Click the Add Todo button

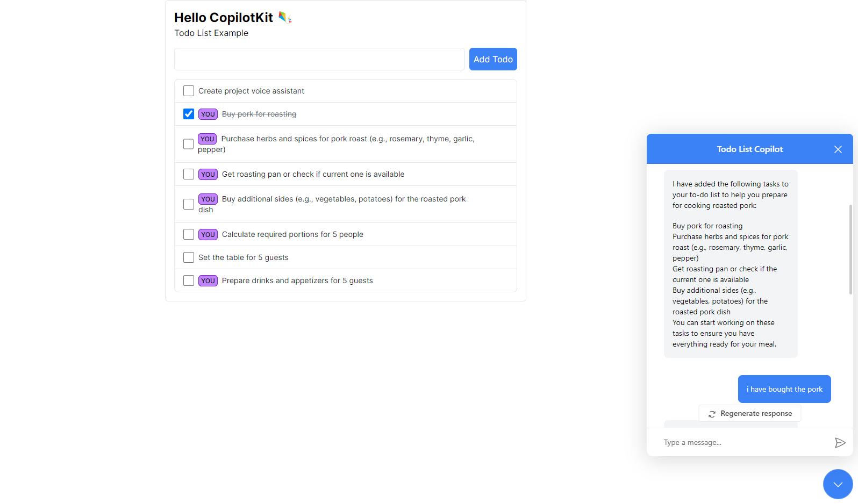pos(493,59)
